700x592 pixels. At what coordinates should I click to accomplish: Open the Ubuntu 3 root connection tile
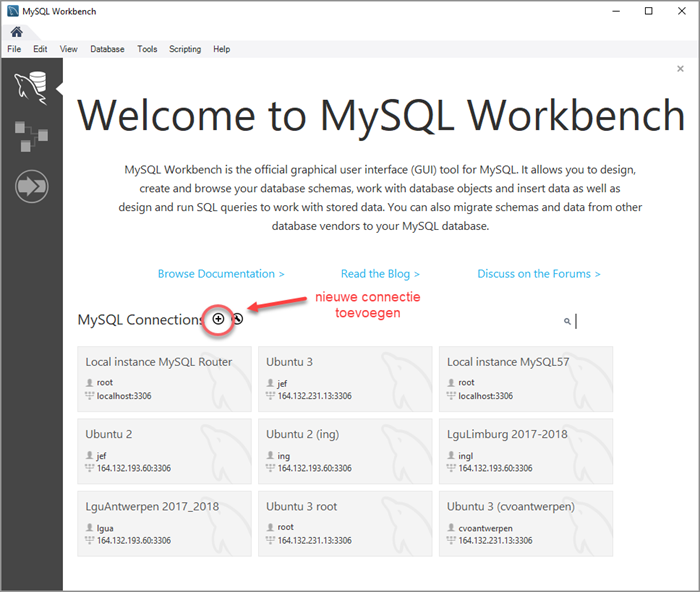tap(345, 523)
